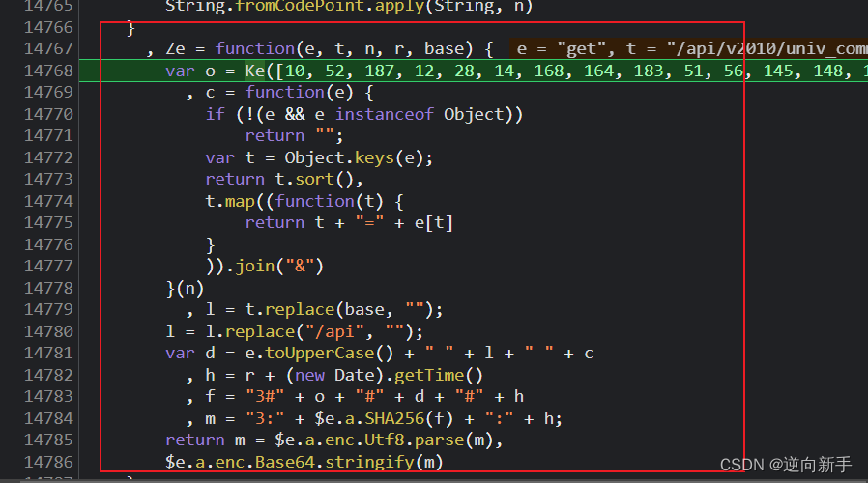Screen dimensions: 868x483
Task: Click line number 14782 in gutter
Action: (x=48, y=375)
